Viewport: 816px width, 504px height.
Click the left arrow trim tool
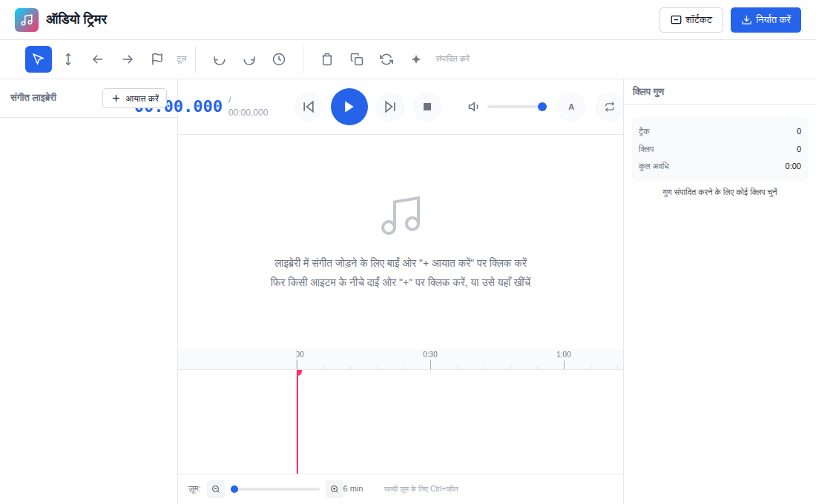(x=97, y=59)
